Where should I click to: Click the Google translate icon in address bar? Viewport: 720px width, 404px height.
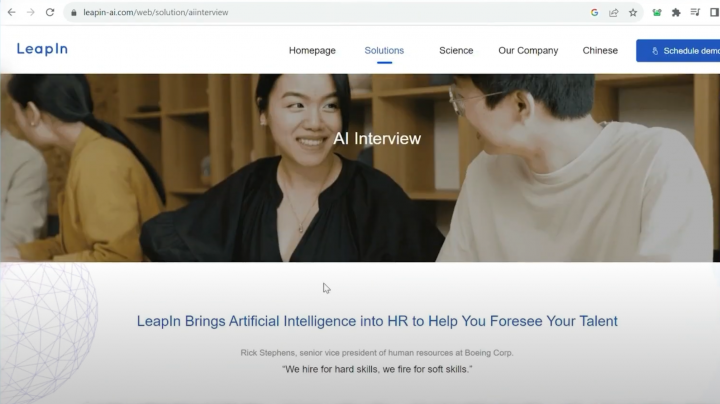pyautogui.click(x=594, y=12)
